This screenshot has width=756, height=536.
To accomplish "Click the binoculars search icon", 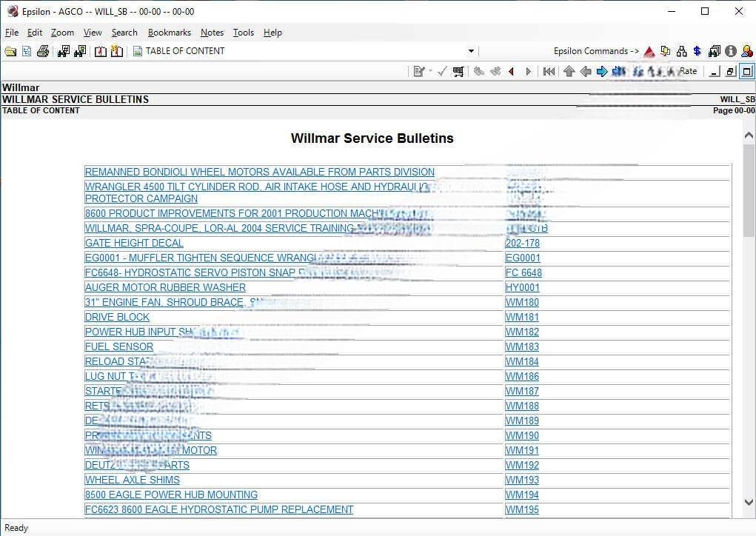I will 62,50.
